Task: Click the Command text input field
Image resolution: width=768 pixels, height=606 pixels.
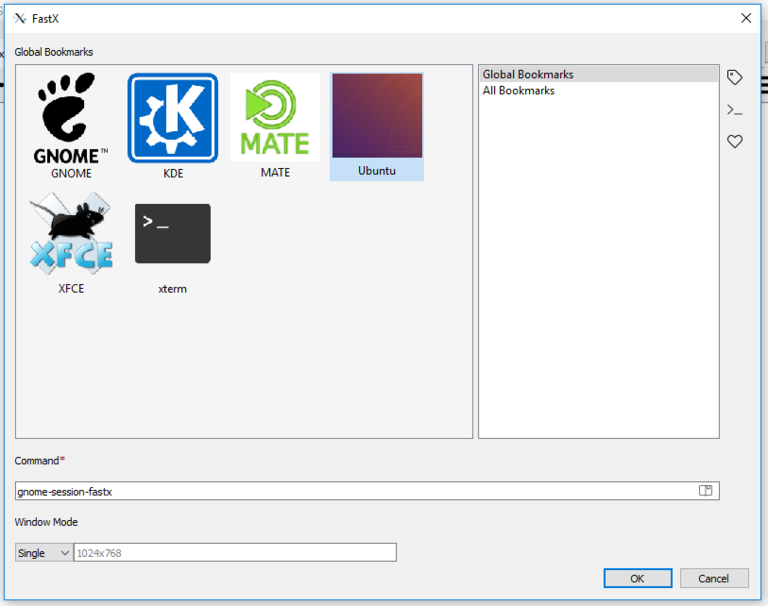Action: [350, 491]
